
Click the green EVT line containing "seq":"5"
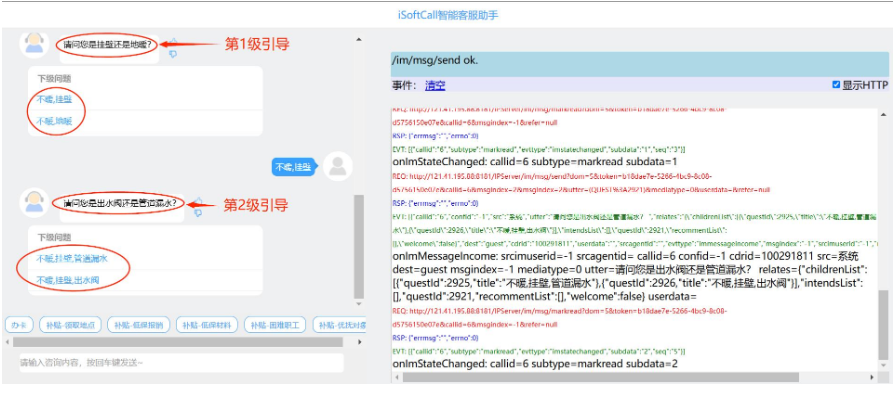click(539, 351)
